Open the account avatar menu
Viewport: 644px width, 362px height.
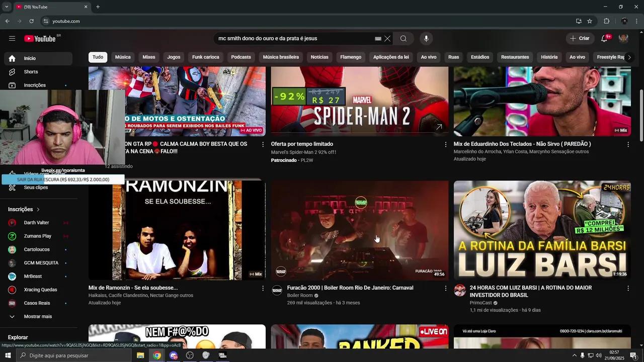623,39
